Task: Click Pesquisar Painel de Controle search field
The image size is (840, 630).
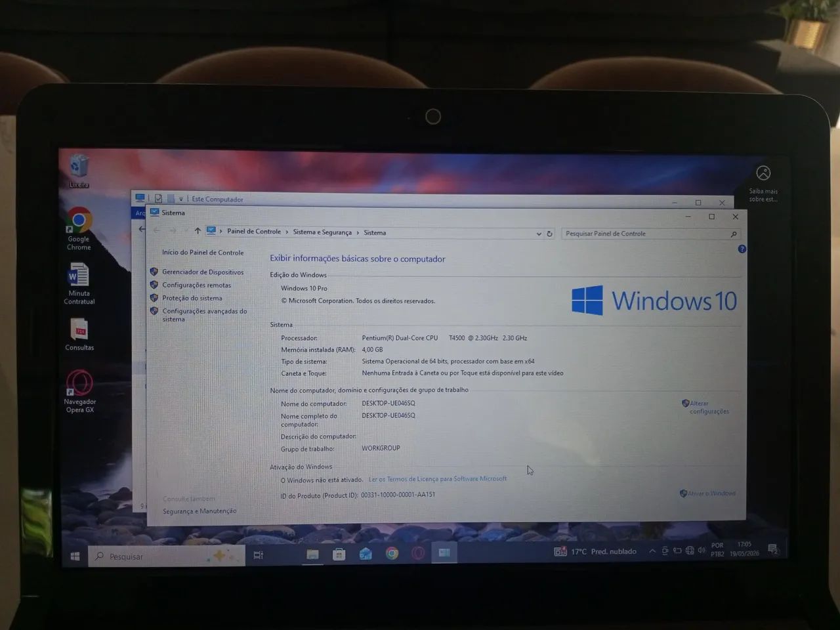Action: 651,234
